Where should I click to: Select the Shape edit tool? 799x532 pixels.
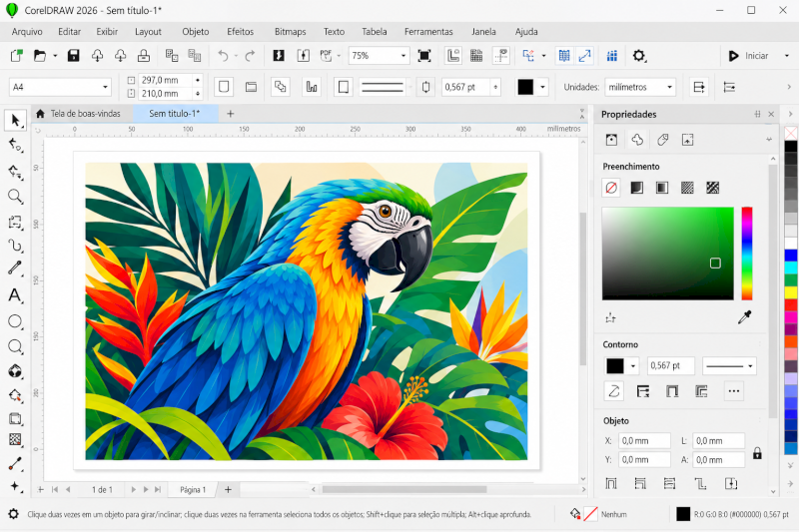(15, 146)
